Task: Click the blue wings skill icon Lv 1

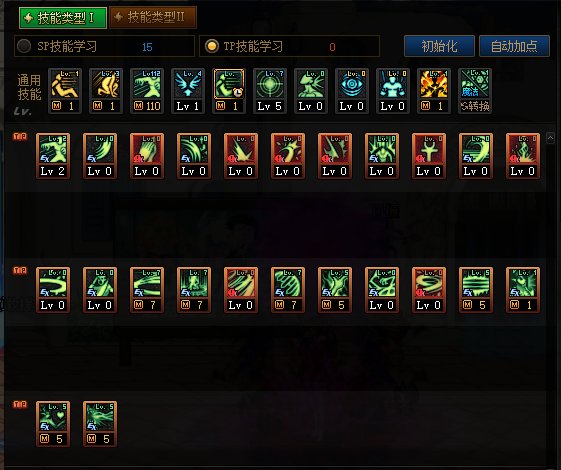Action: (188, 91)
